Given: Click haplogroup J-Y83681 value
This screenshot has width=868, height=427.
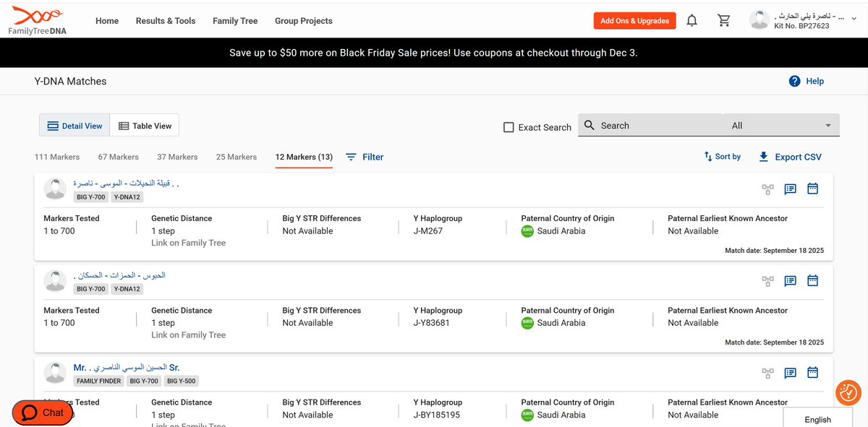Looking at the screenshot, I should click(x=432, y=323).
